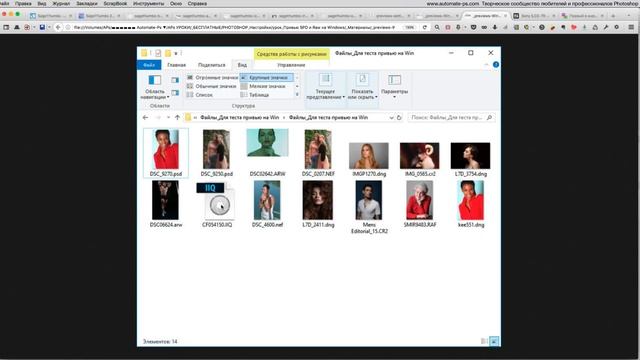640x360 pixels.
Task: Click the browser toolbar search magnifier
Action: 437,27
